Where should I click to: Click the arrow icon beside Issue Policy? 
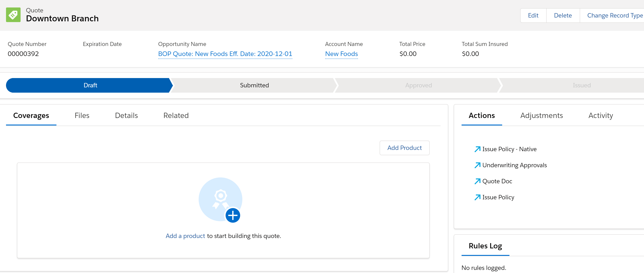point(477,197)
